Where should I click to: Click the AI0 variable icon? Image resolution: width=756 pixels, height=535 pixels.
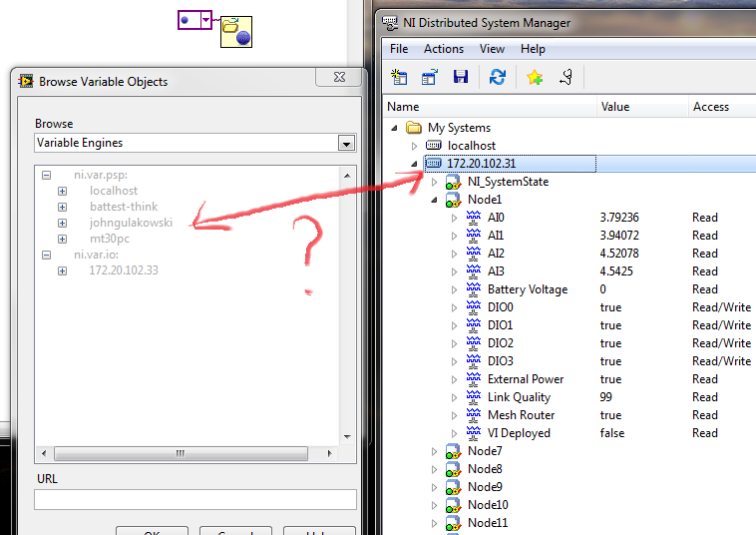click(474, 218)
